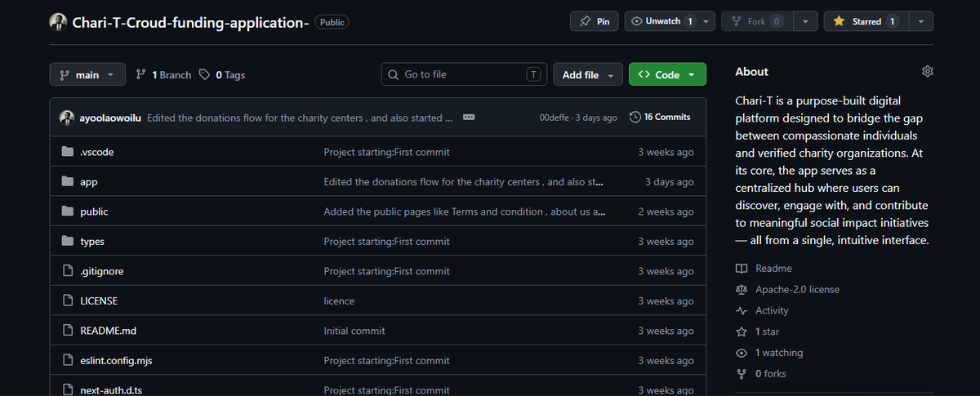The height and width of the screenshot is (396, 980).
Task: Open the green Code dropdown
Action: [x=667, y=74]
